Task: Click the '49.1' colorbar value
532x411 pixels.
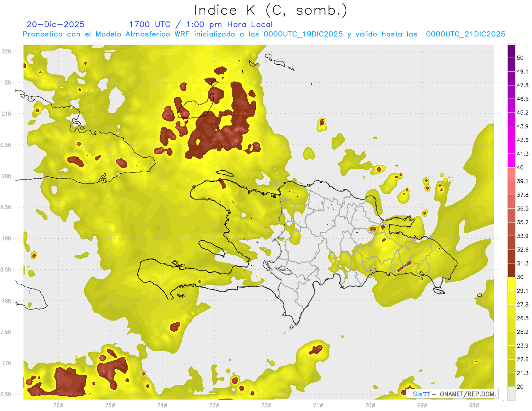Action: [x=523, y=71]
